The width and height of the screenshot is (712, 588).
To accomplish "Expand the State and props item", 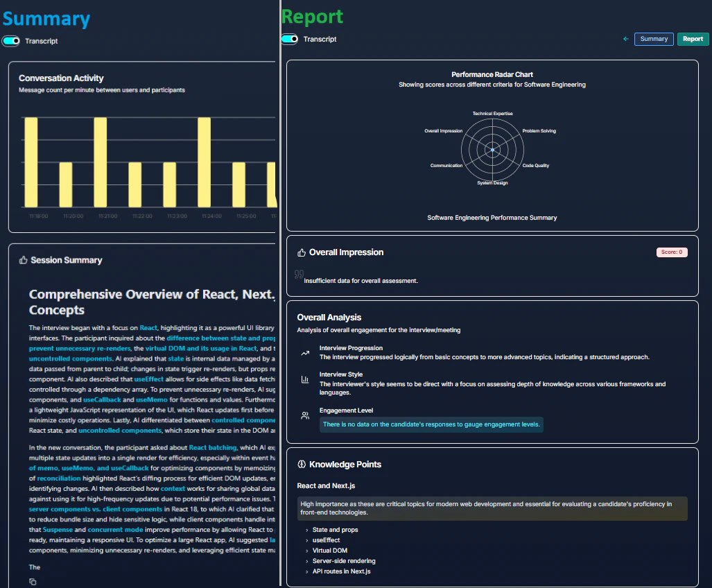I will [335, 530].
